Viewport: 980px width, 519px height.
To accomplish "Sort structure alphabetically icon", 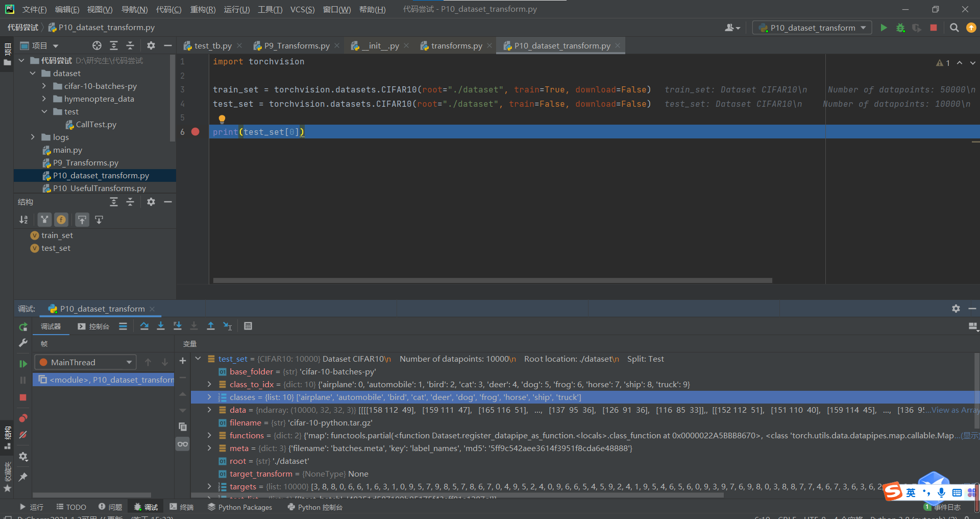I will [23, 220].
